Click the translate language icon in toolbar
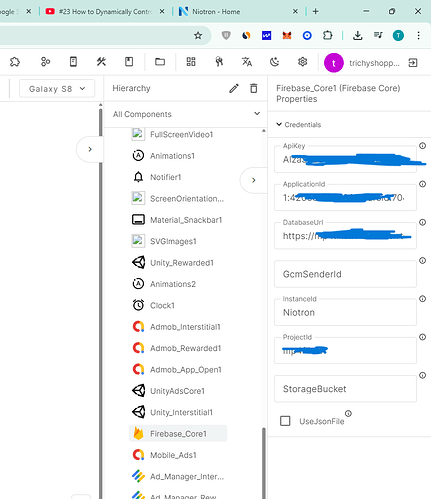The height and width of the screenshot is (499, 431). pos(247,62)
